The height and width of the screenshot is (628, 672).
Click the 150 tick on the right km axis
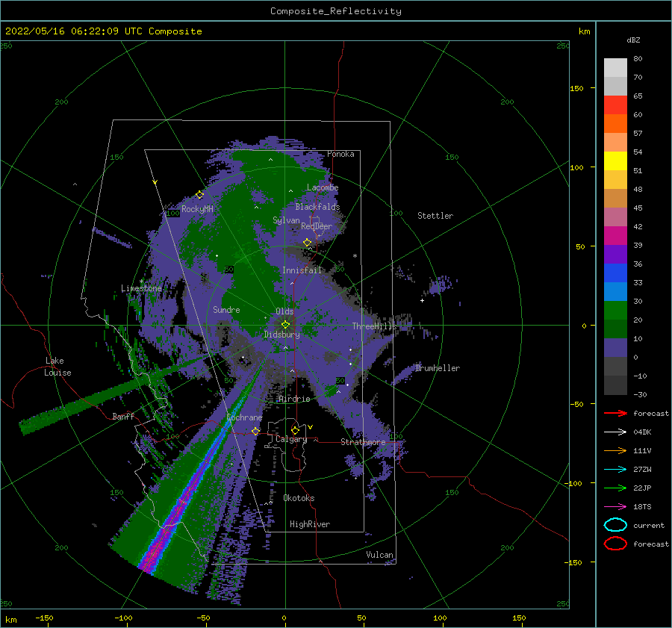pyautogui.click(x=576, y=88)
